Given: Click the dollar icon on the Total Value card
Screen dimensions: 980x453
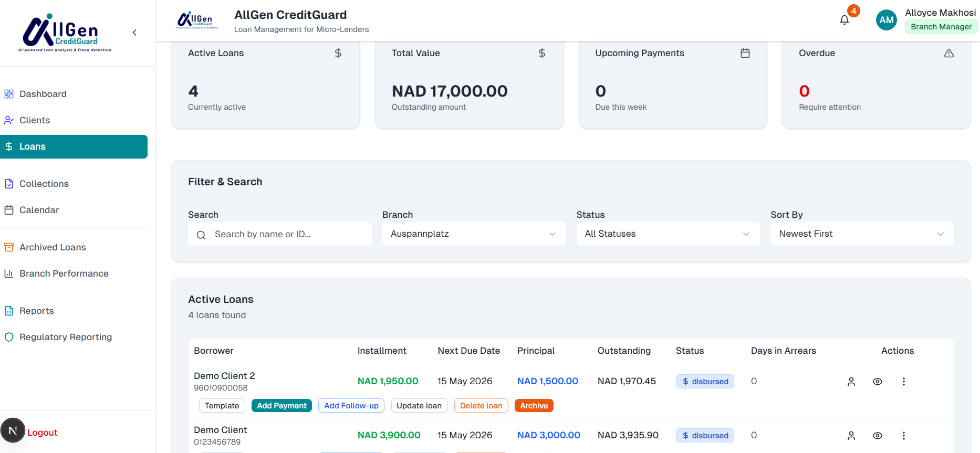Looking at the screenshot, I should tap(542, 53).
